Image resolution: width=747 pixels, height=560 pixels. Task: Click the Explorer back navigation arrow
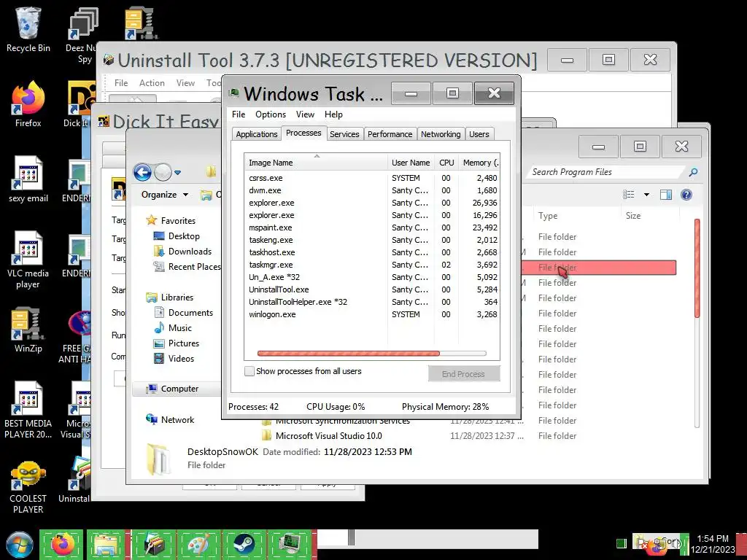tap(142, 172)
